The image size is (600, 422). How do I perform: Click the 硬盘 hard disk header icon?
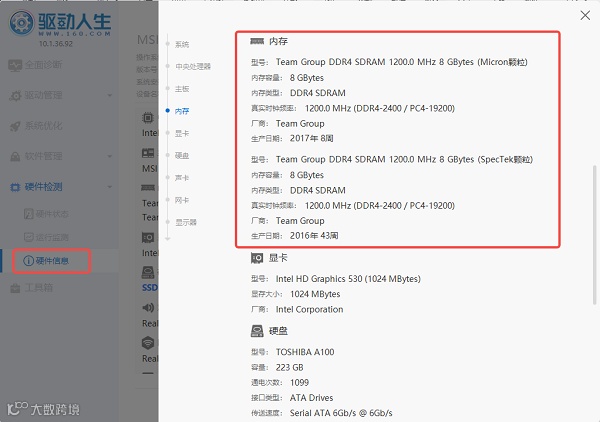(257, 331)
